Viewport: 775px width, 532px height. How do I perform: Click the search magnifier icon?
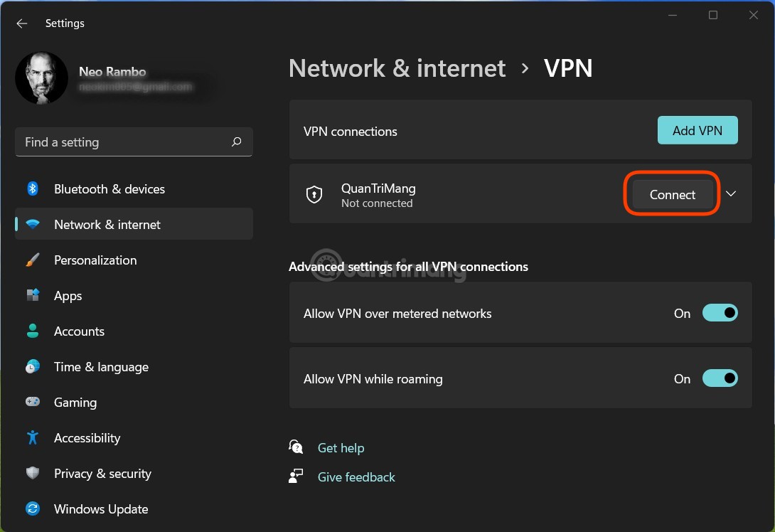point(236,142)
